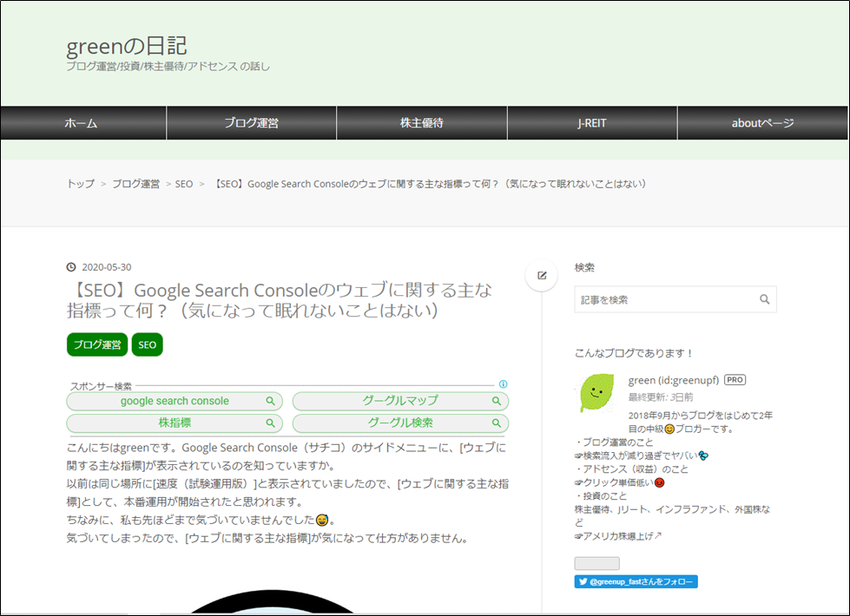Viewport: 850px width, 616px height.
Task: Open the article title about Google Search Console
Action: click(280, 300)
